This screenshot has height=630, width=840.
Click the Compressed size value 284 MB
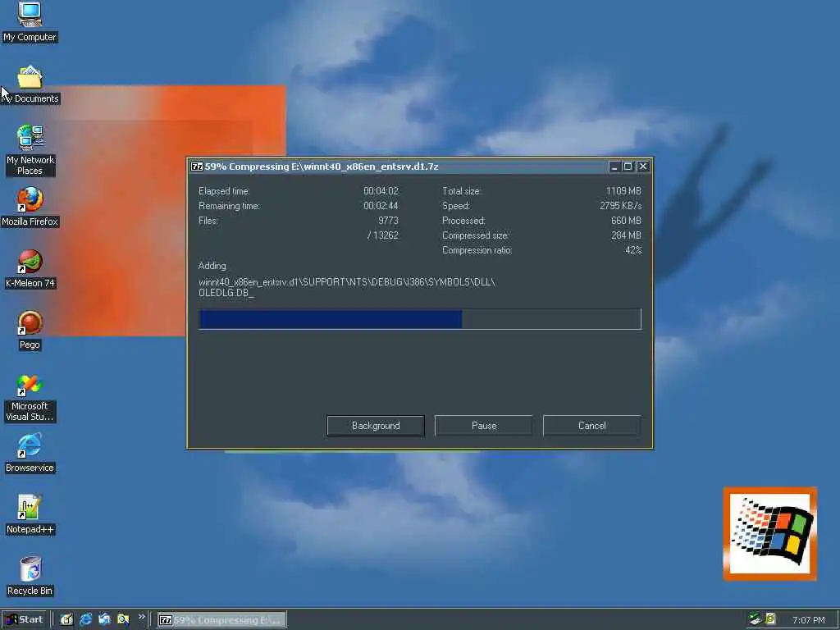point(626,235)
